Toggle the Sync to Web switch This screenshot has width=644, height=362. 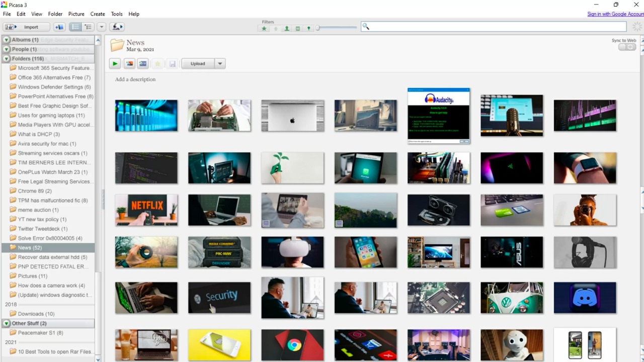pyautogui.click(x=627, y=47)
